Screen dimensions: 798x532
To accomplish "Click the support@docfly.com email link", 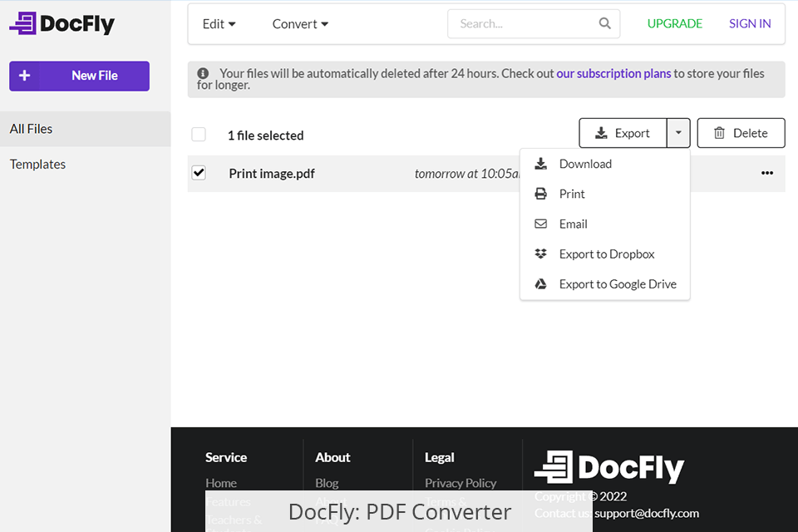I will [x=647, y=513].
